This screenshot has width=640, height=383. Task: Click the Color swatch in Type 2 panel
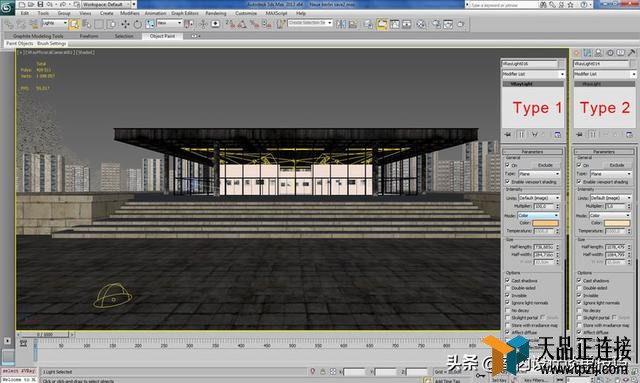pyautogui.click(x=617, y=223)
